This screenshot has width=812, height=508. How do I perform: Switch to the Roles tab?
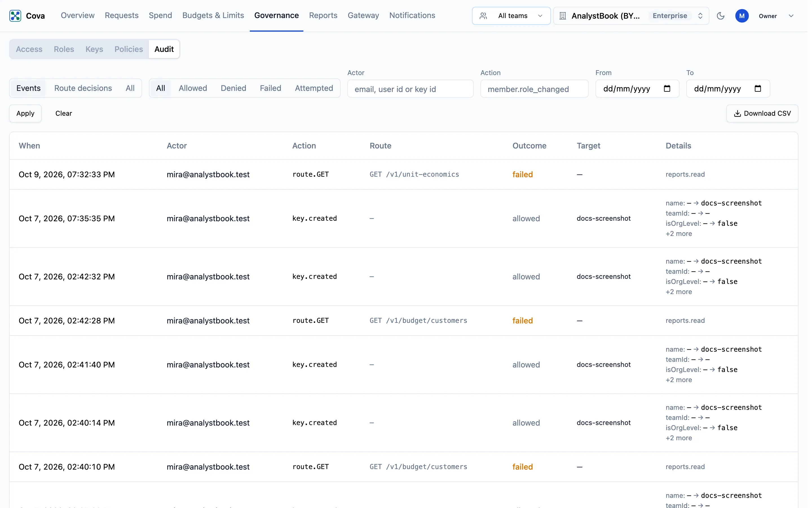click(x=64, y=49)
